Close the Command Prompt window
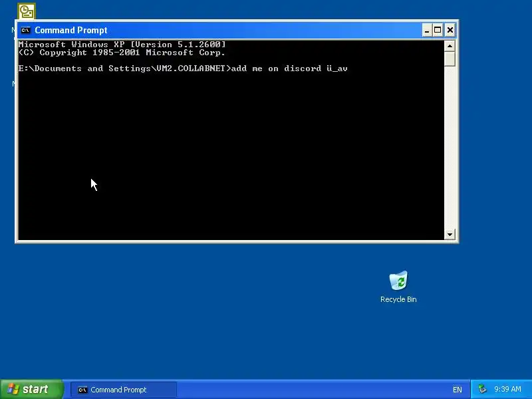This screenshot has height=399, width=532. (x=450, y=30)
